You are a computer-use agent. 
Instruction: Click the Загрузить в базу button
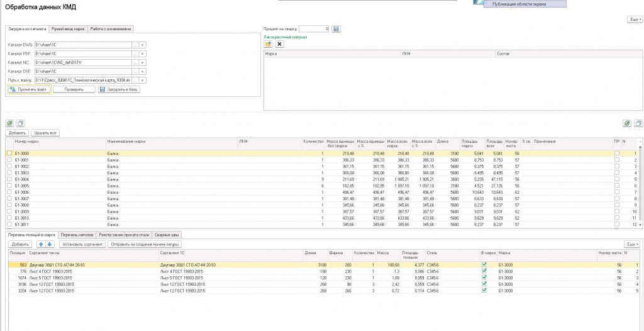click(x=119, y=89)
